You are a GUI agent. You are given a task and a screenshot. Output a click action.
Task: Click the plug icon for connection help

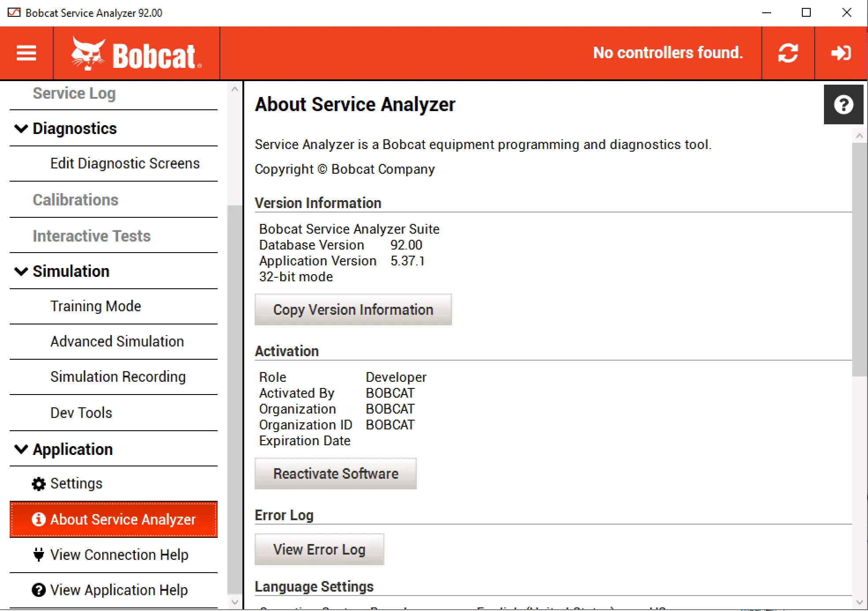coord(39,555)
